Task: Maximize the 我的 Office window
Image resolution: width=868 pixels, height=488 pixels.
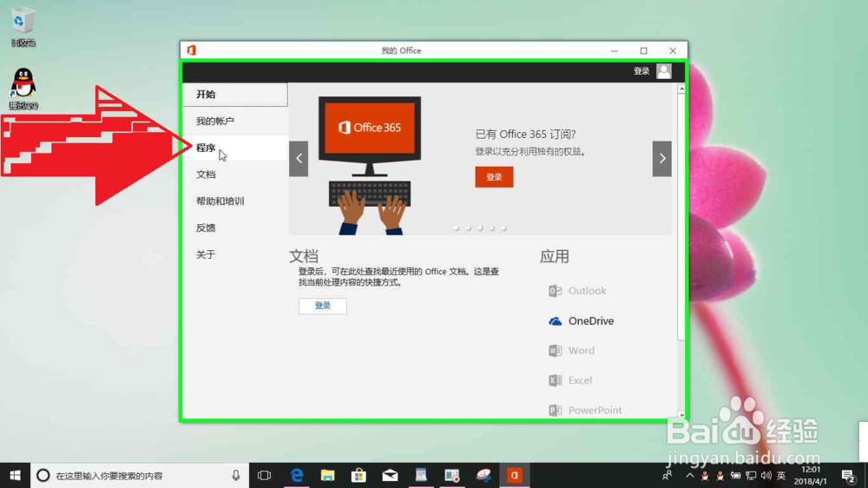Action: (x=643, y=50)
